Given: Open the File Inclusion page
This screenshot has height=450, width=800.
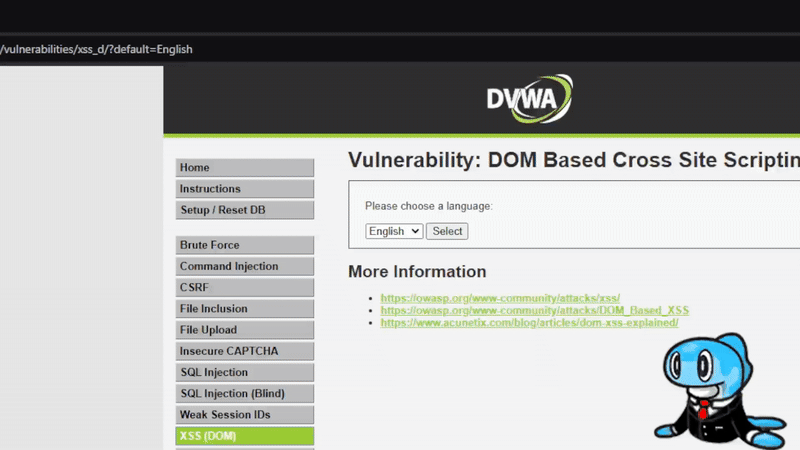Looking at the screenshot, I should (x=245, y=309).
